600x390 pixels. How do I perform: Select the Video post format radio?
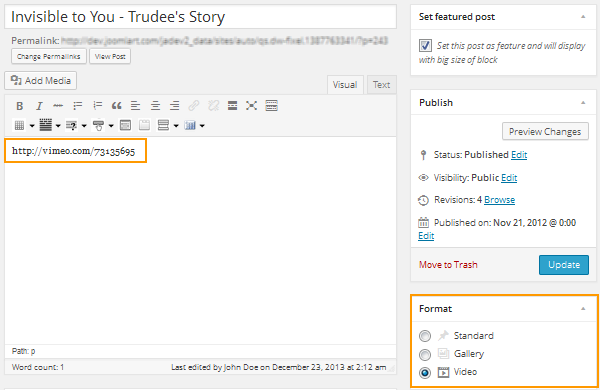coord(425,372)
